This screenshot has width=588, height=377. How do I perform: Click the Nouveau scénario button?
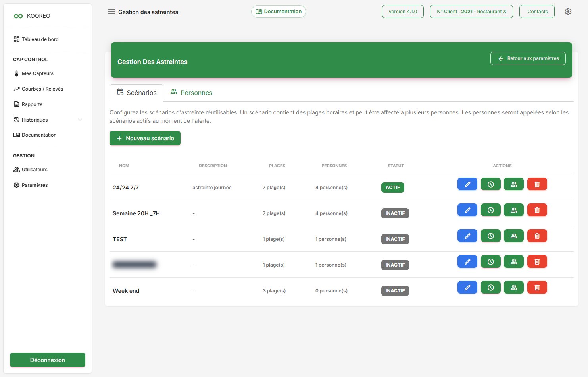(x=145, y=138)
